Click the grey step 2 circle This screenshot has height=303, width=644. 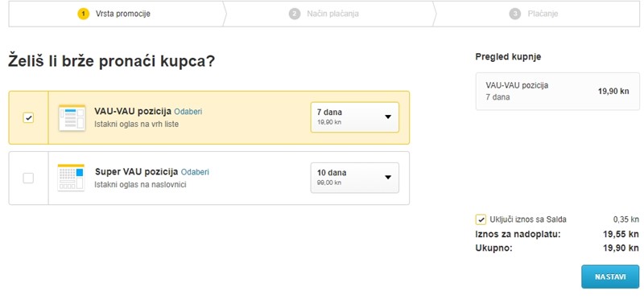tap(295, 14)
